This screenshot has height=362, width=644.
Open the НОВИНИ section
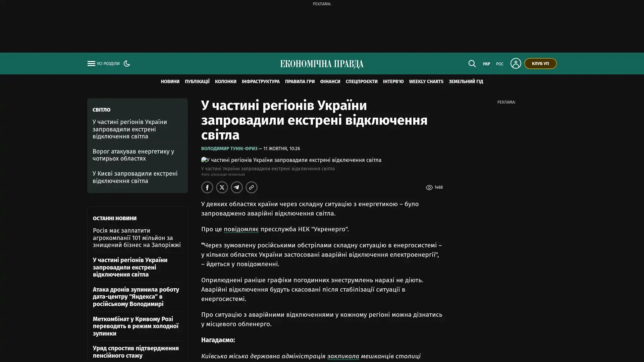click(170, 81)
